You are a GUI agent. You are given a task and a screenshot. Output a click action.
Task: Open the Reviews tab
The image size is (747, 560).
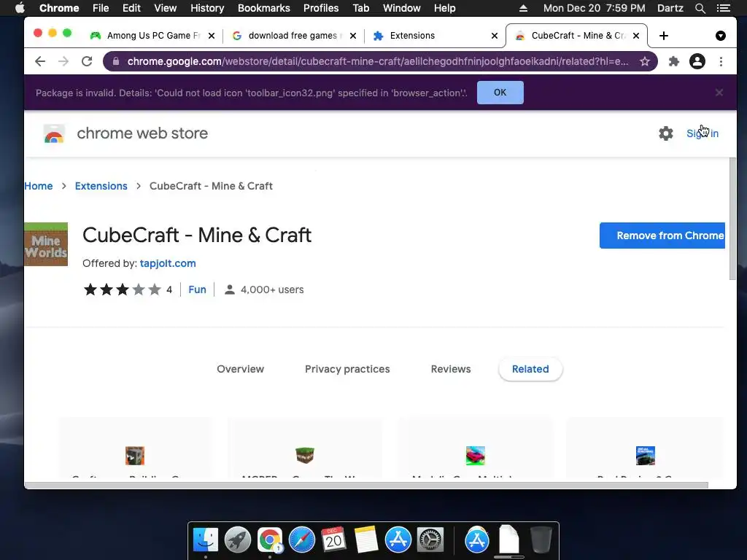tap(451, 369)
